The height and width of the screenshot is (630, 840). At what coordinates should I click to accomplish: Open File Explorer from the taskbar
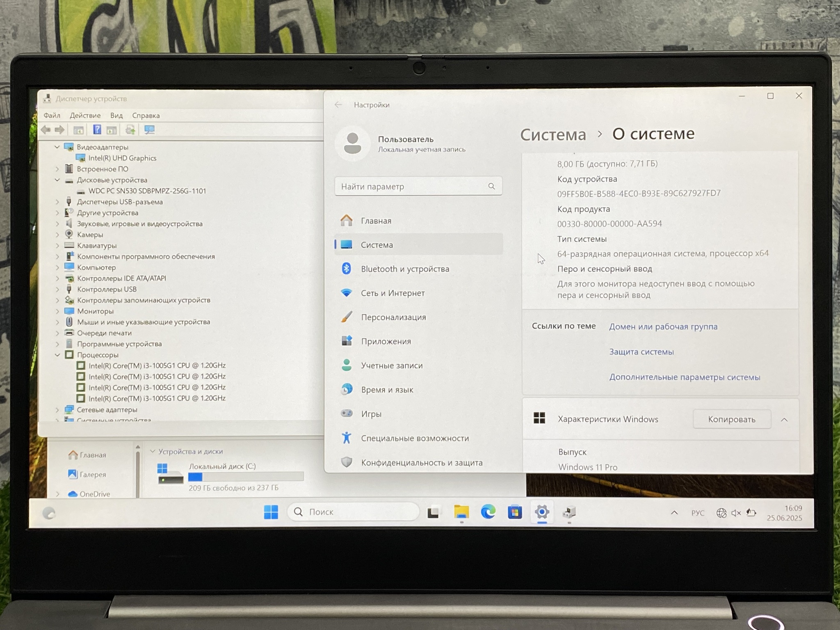[x=461, y=512]
